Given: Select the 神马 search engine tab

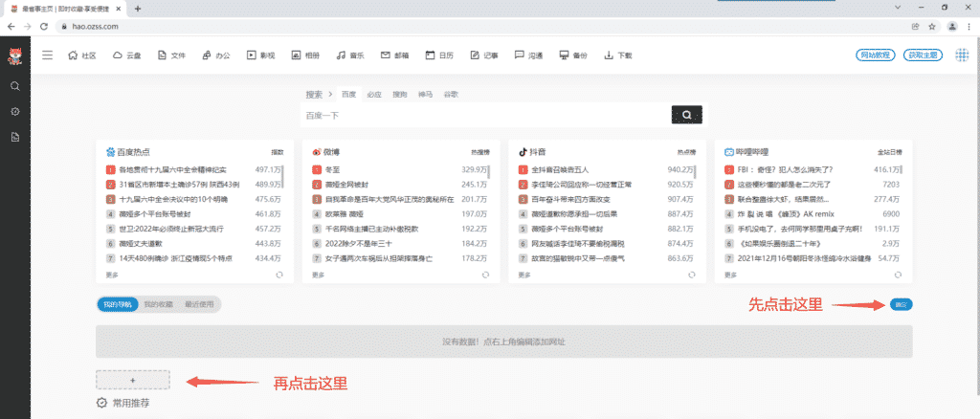Looking at the screenshot, I should pos(426,95).
